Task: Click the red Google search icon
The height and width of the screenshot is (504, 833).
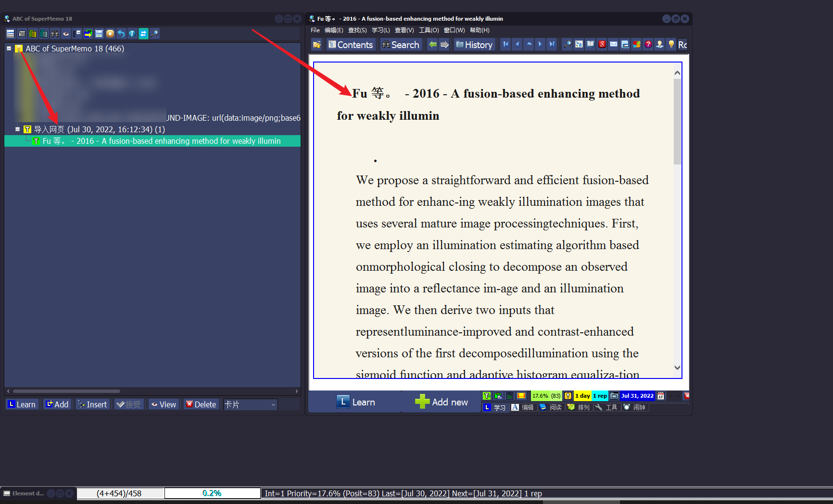Action: tap(602, 44)
